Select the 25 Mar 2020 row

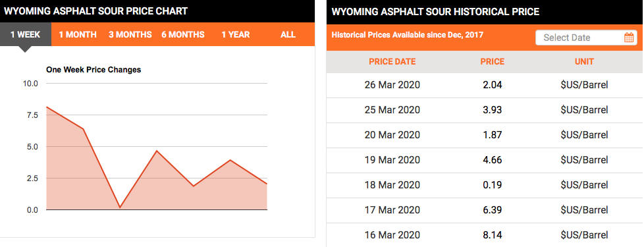coord(485,110)
